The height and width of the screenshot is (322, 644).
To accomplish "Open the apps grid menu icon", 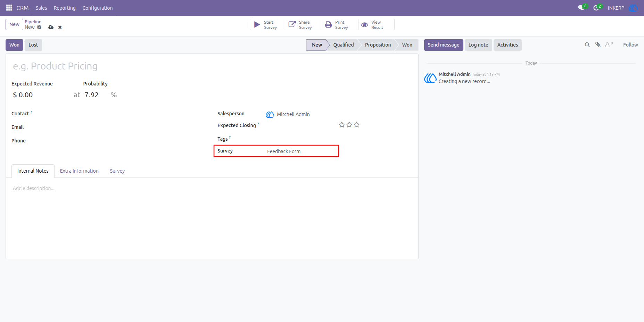I will [x=9, y=8].
